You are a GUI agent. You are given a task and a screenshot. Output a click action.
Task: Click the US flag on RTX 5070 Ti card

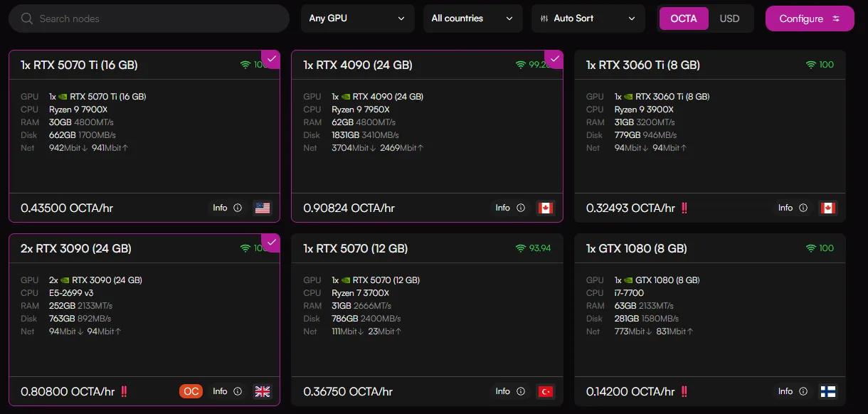[263, 208]
